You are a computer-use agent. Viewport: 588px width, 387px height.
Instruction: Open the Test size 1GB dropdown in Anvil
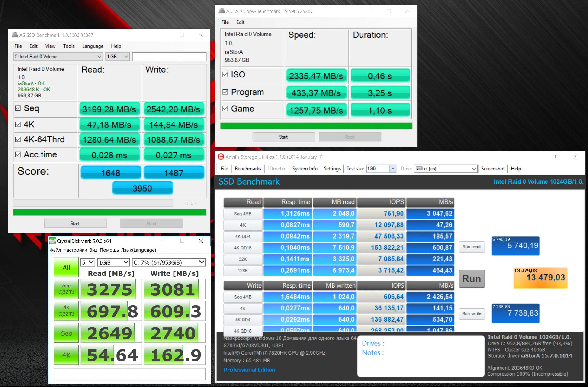point(392,169)
